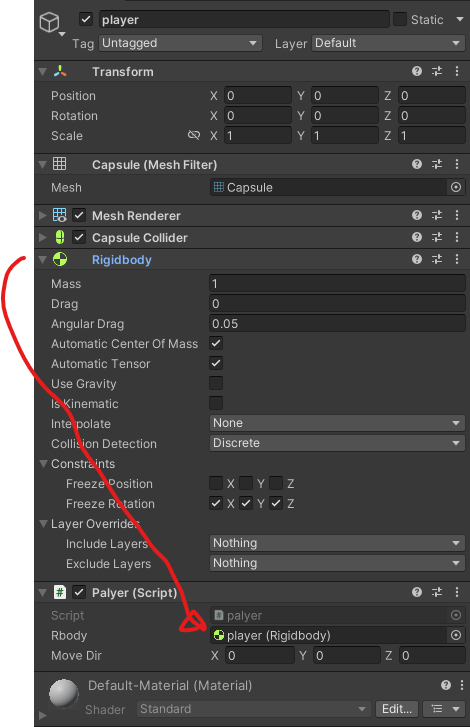The image size is (470, 727).
Task: Uncheck Automatic Tensor
Action: [x=216, y=364]
